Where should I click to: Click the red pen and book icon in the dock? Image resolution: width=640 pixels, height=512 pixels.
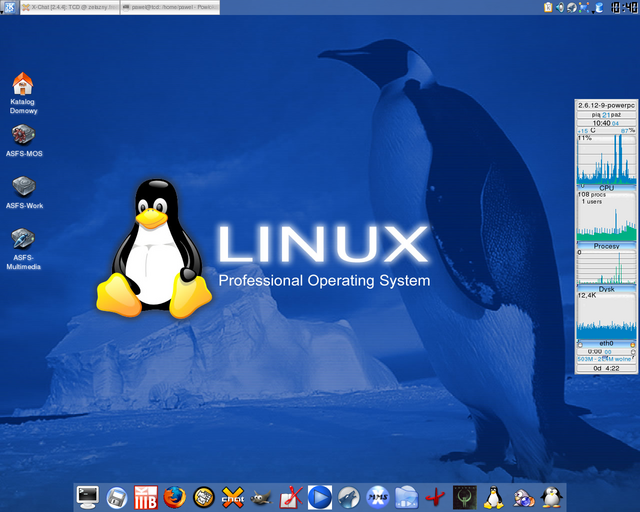click(x=291, y=497)
